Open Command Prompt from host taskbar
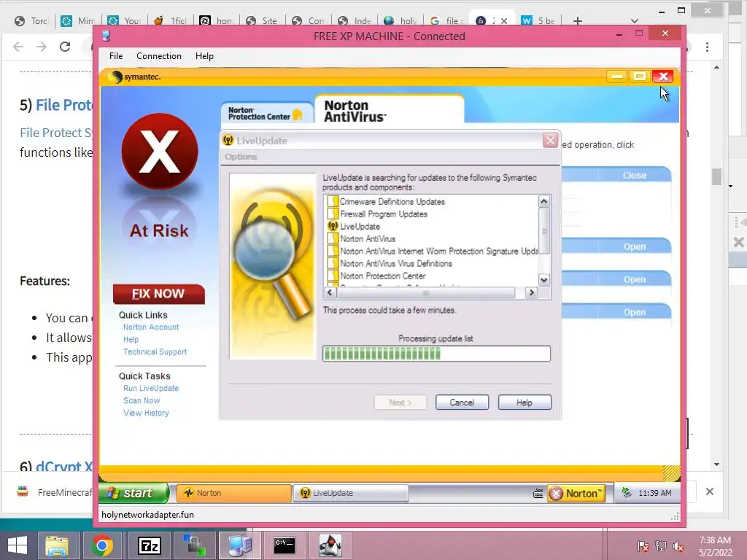The width and height of the screenshot is (747, 560). tap(285, 545)
